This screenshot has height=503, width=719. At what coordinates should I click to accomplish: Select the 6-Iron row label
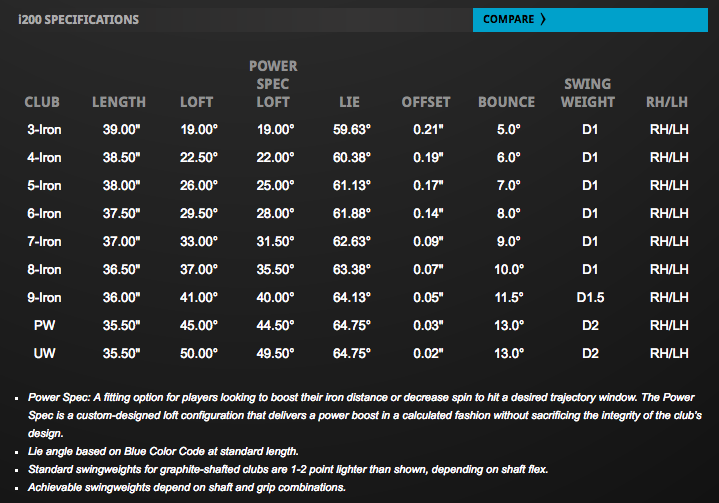44,214
